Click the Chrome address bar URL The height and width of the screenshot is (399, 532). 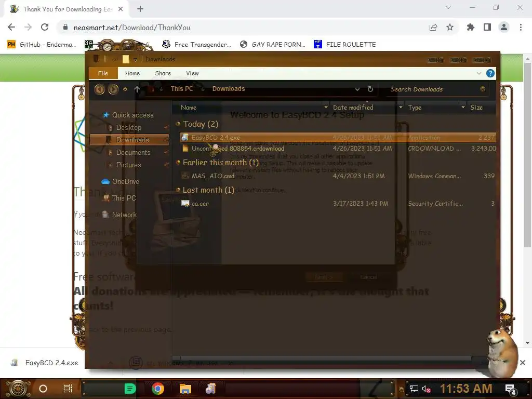(132, 28)
